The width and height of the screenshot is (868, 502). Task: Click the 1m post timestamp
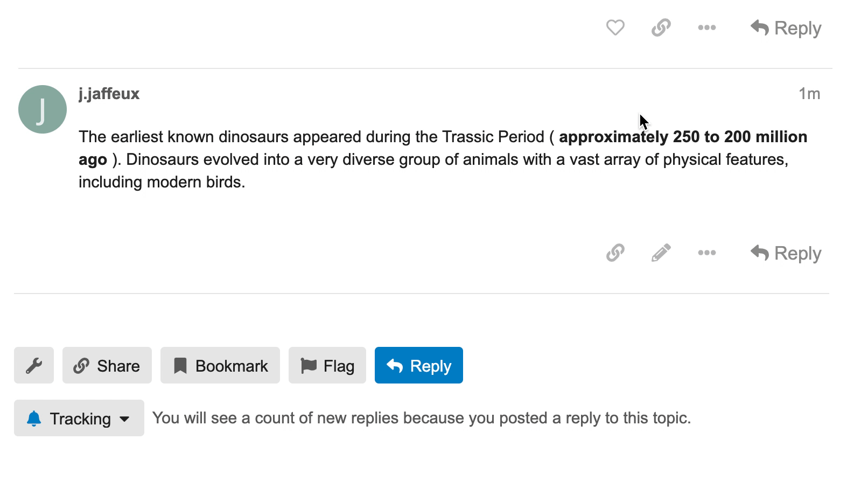[x=809, y=94]
